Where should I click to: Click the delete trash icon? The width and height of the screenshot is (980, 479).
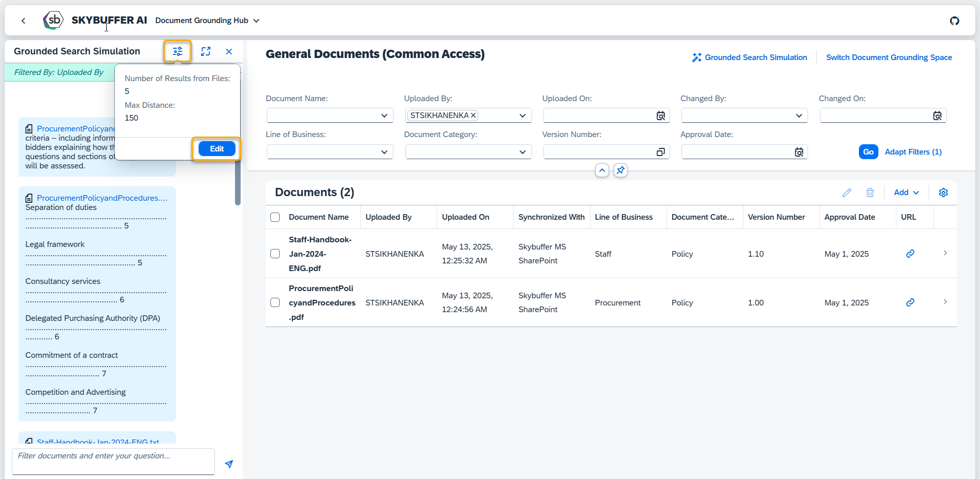tap(870, 193)
